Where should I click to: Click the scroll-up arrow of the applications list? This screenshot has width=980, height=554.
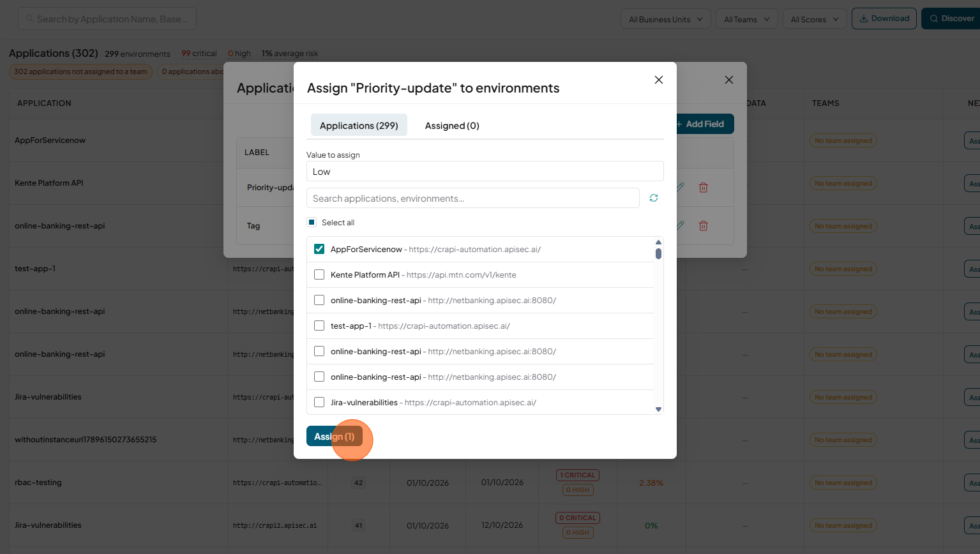point(658,243)
